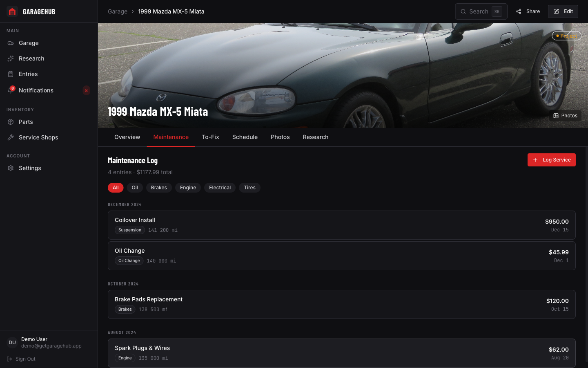Viewport: 588px width, 368px height.
Task: Click the Brakes tag on Brake Pads Replacement
Action: 125,310
